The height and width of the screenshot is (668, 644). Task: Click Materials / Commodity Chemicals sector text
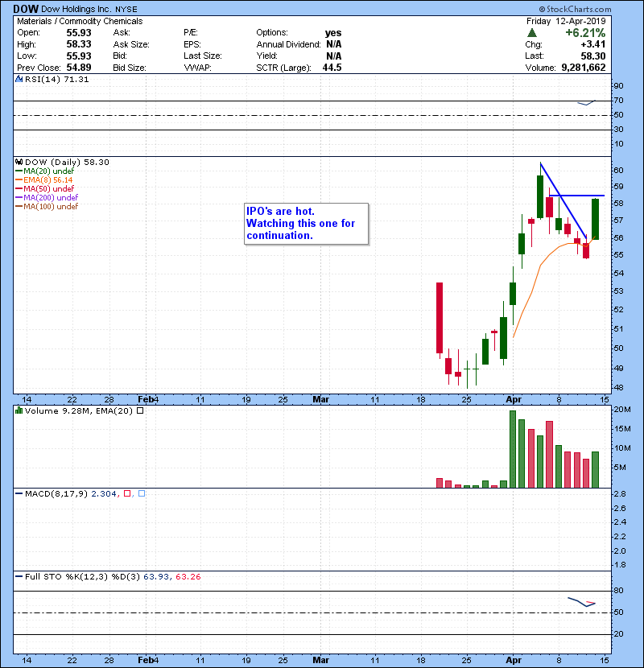point(80,21)
